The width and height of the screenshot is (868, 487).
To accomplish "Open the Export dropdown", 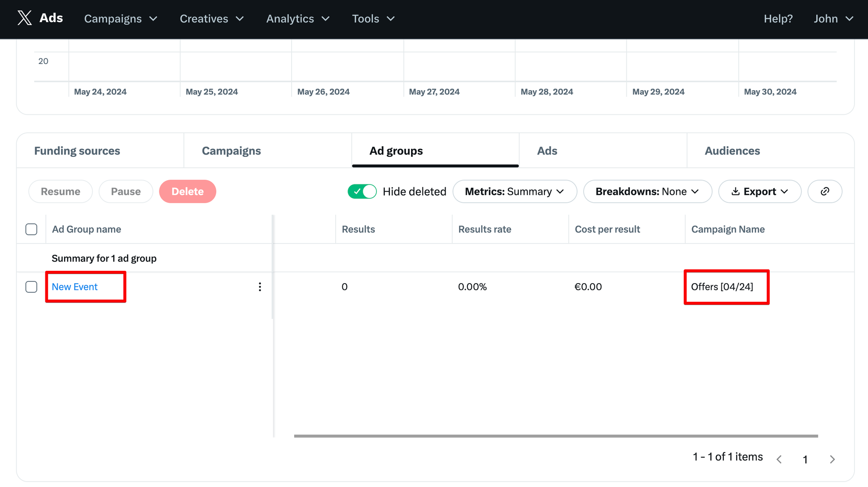I will click(760, 192).
